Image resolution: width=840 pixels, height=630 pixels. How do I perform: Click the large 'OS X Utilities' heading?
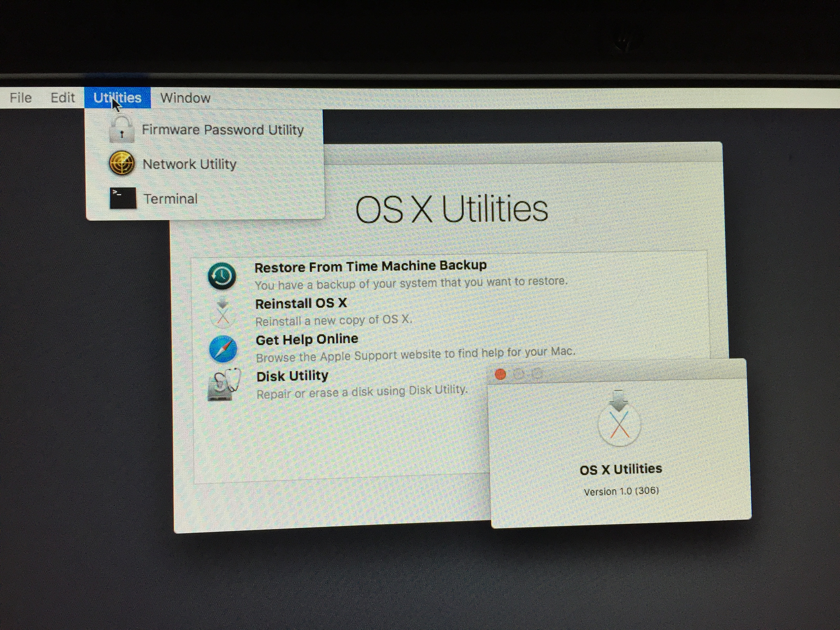coord(452,209)
